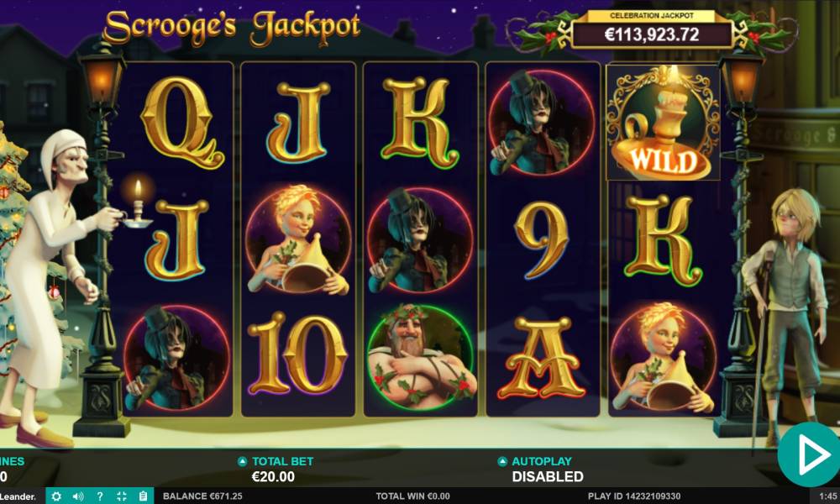840x504 pixels.
Task: Select the Wild candle symbol
Action: [x=664, y=123]
